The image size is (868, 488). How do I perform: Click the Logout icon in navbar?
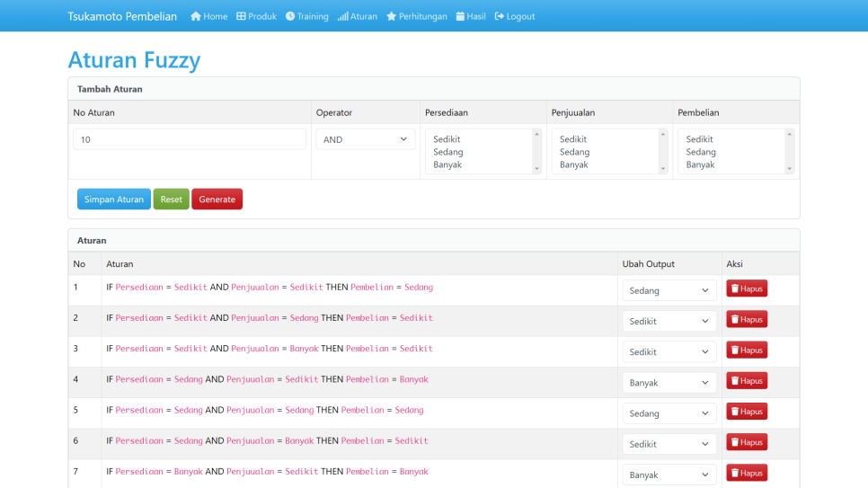pos(499,16)
